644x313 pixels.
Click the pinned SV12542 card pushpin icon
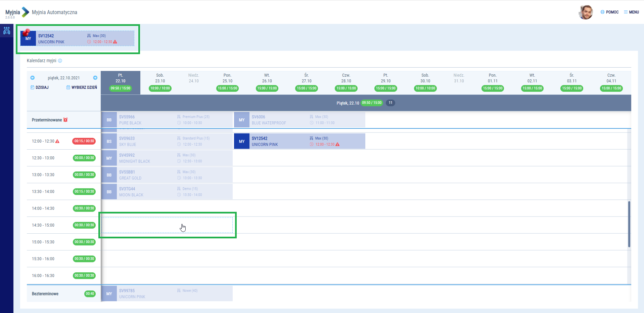26,33
